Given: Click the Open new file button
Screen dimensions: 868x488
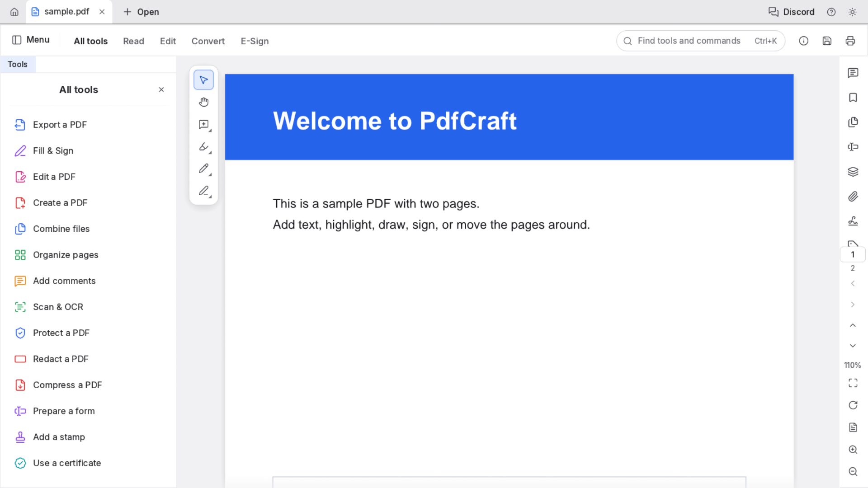Looking at the screenshot, I should click(141, 12).
